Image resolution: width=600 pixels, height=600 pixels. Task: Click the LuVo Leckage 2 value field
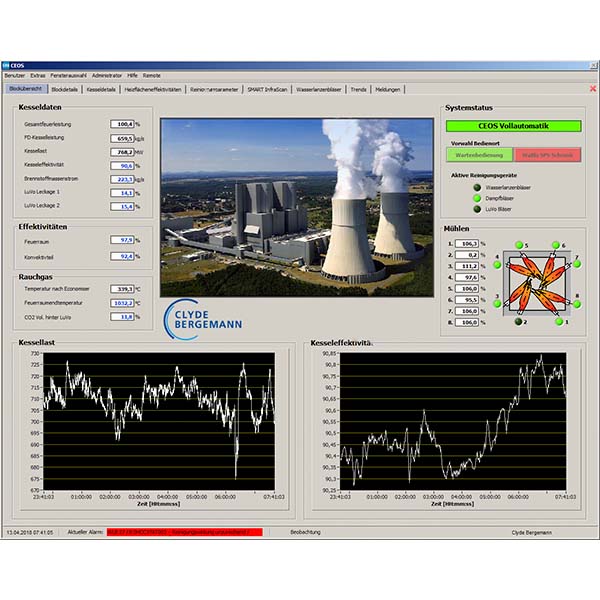[122, 207]
